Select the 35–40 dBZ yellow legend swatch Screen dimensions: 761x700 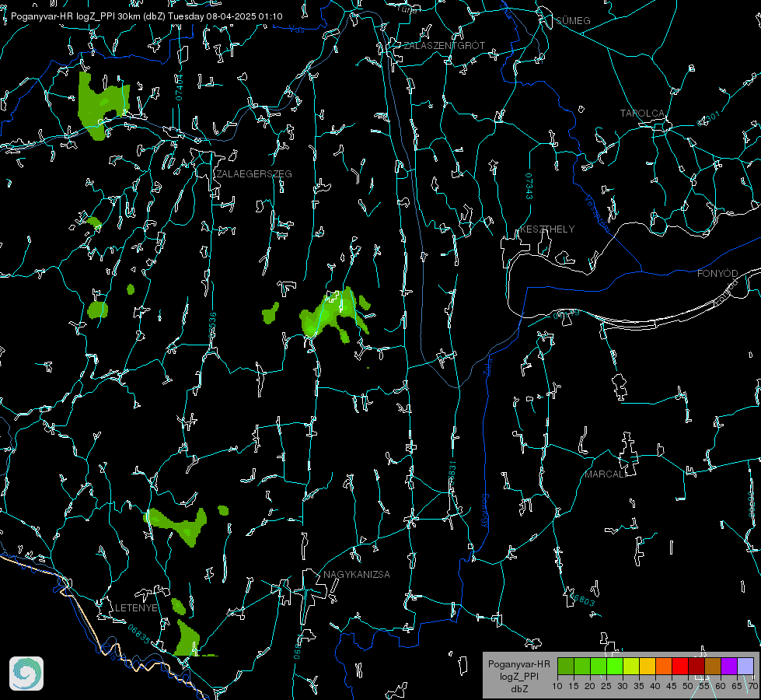648,666
